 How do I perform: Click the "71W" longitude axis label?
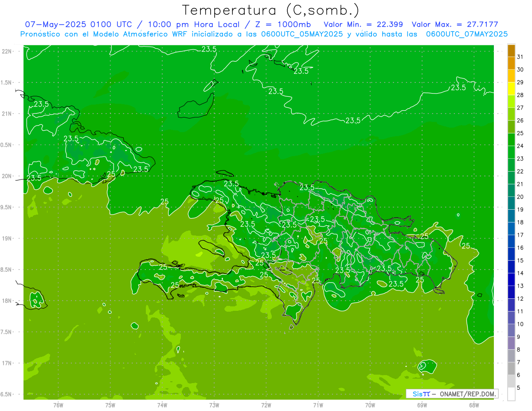click(318, 405)
